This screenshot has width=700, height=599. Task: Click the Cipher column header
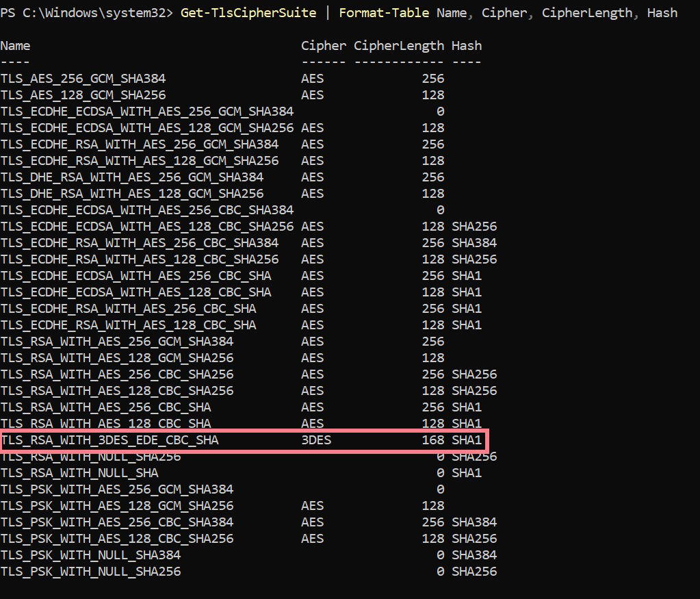[x=324, y=46]
